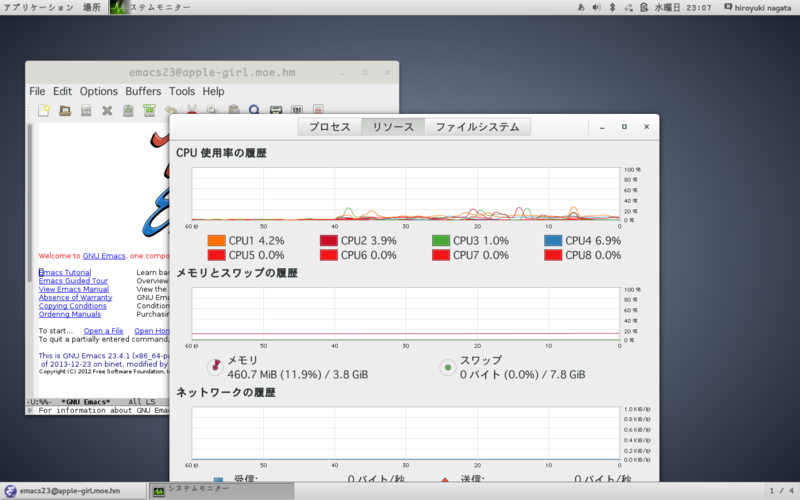
Task: Click the ネットワークの履歴 heading
Action: (x=226, y=392)
